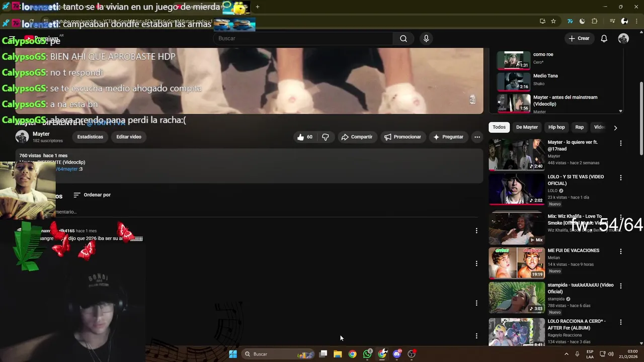
Task: Focus the YouTube Buscar search field
Action: pos(303,39)
